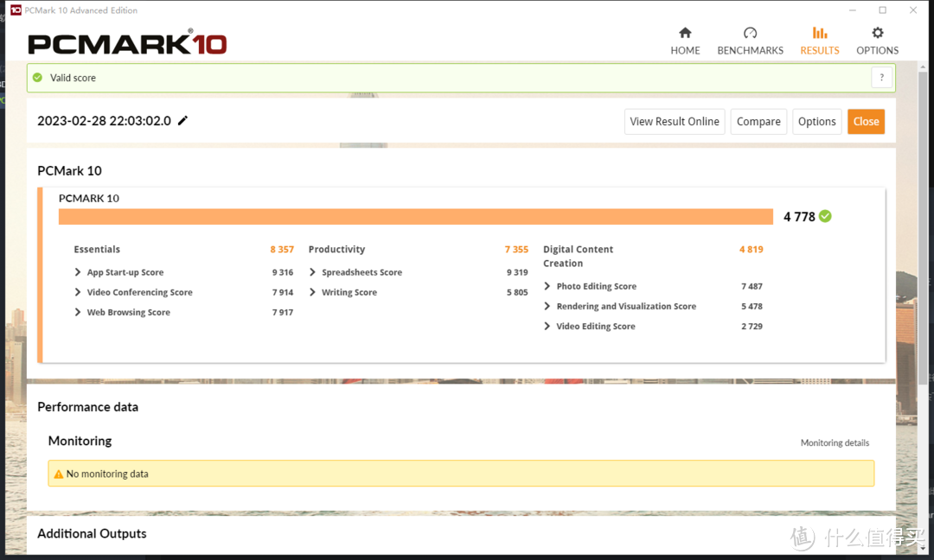Viewport: 934px width, 560px height.
Task: Click the orange Close button
Action: 866,121
